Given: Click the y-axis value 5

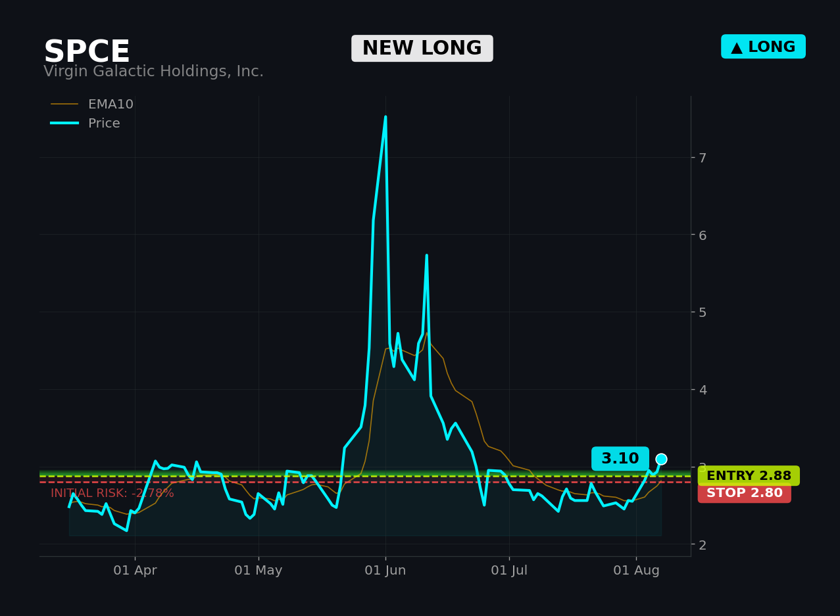Looking at the screenshot, I should pos(702,312).
